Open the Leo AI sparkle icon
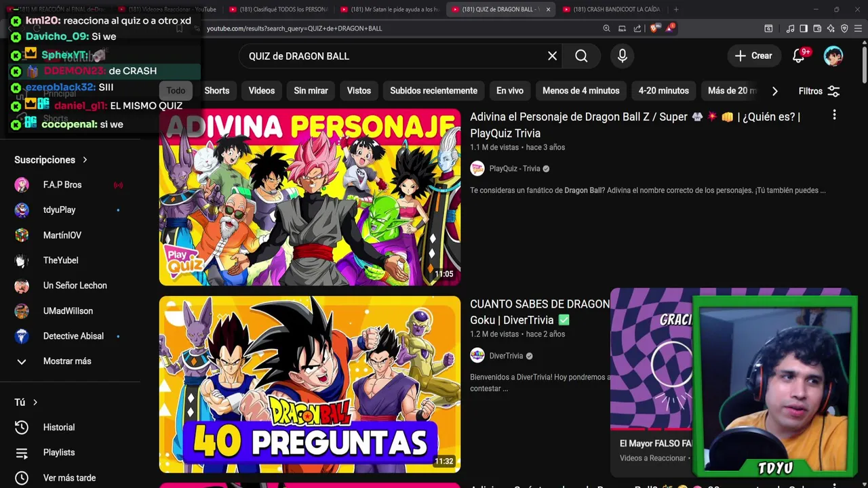The width and height of the screenshot is (868, 488). pyautogui.click(x=831, y=28)
